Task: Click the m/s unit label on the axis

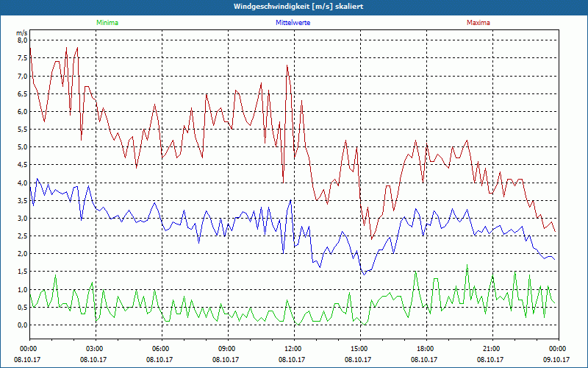Action: [x=22, y=33]
